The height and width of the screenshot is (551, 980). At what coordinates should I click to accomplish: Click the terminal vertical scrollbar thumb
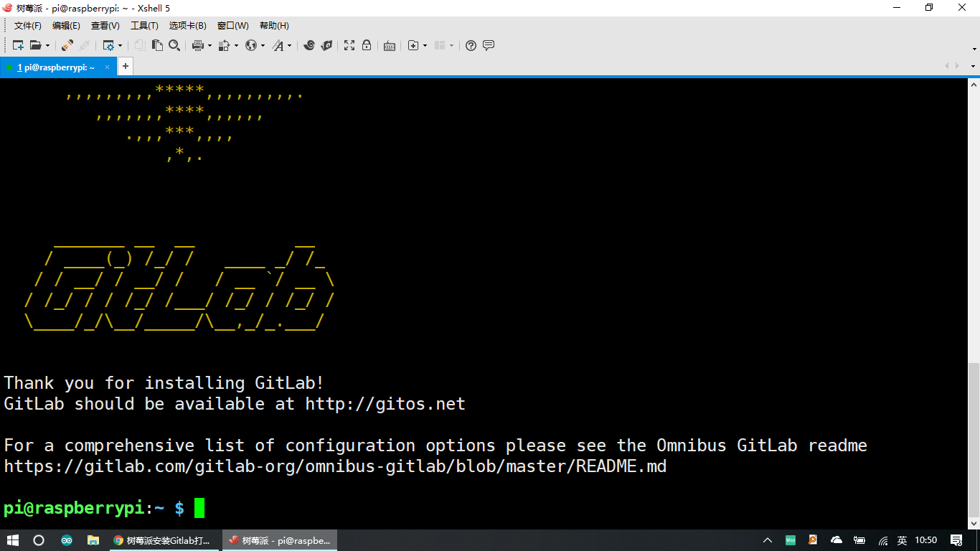point(974,441)
